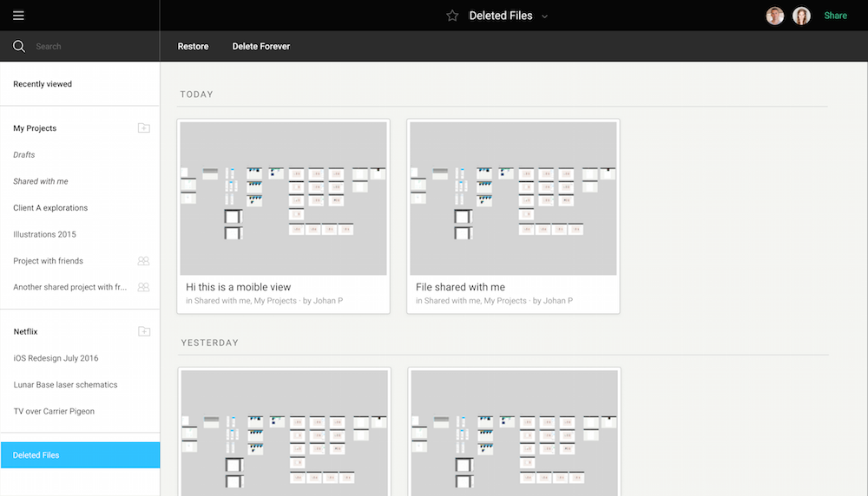Open iOS Redesign July 2016
Viewport: 868px width, 496px height.
56,358
